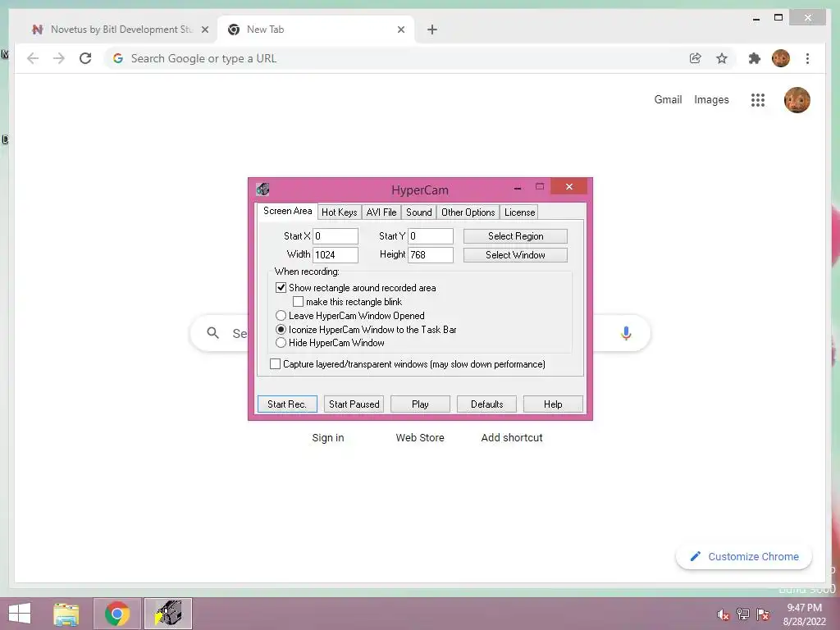Select Iconize HyperCam Window to Task Bar
Screen dimensions: 840x630
click(x=281, y=330)
